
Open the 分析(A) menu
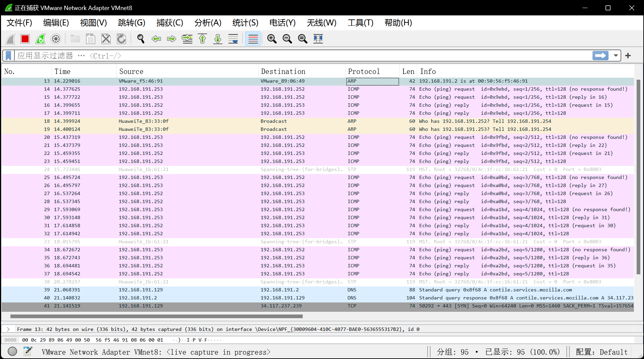(208, 23)
